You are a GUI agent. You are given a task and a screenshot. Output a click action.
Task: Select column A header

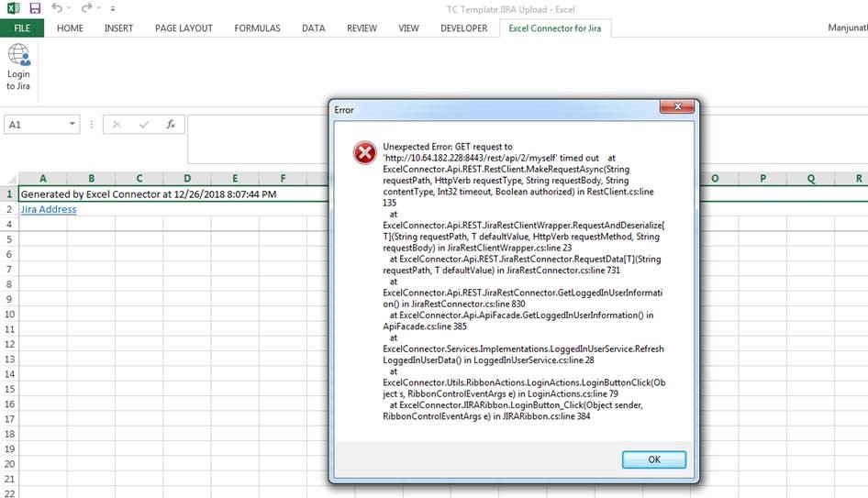42,178
